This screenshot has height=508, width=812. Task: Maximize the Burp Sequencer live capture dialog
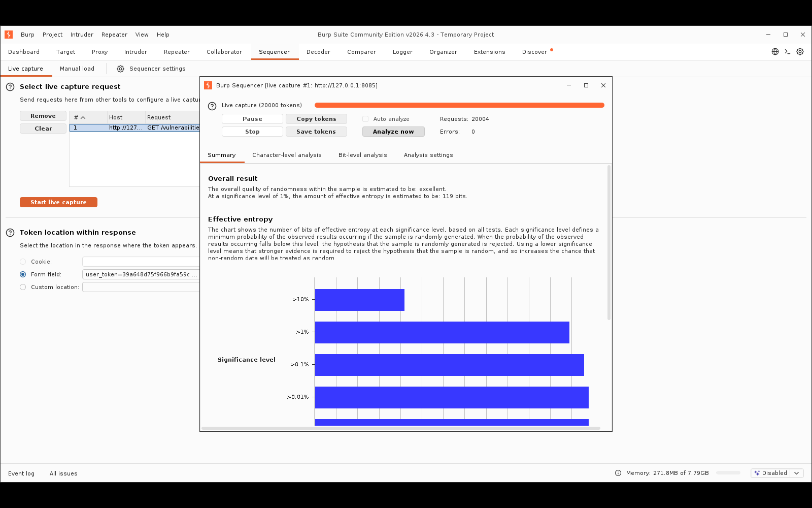tap(586, 85)
